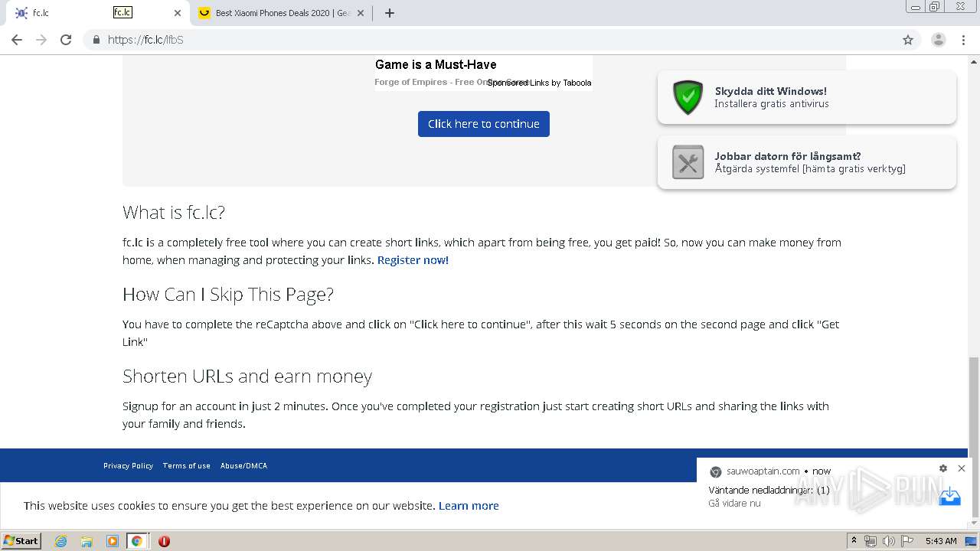This screenshot has width=980, height=551.
Task: Click the wrench tools ad icon
Action: click(x=688, y=162)
